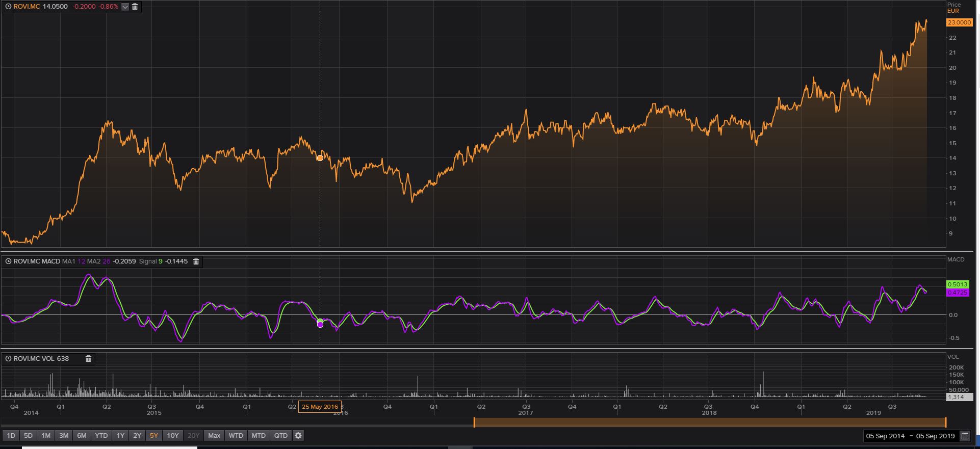Click the MA1 12 parameter
Image resolution: width=980 pixels, height=449 pixels.
pos(73,261)
